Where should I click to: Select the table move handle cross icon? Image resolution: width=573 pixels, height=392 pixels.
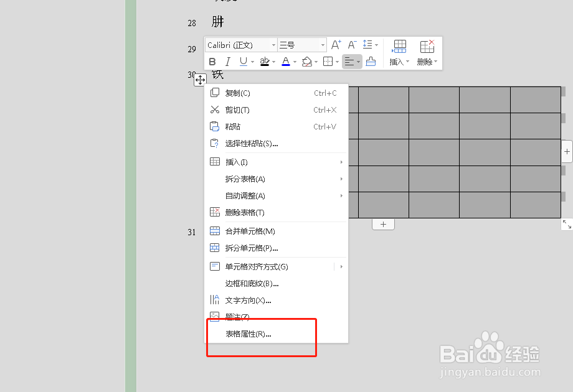click(x=200, y=80)
